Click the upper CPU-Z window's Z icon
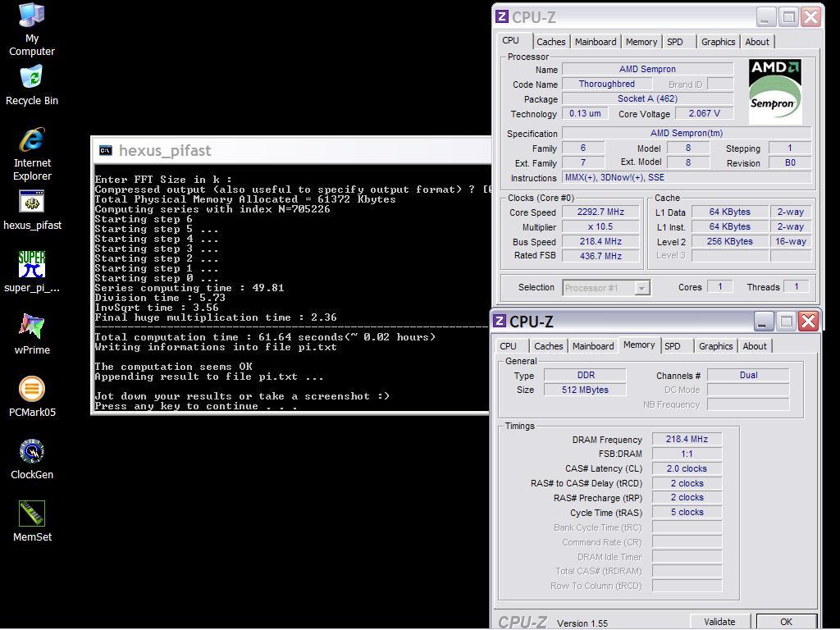This screenshot has width=840, height=630. pyautogui.click(x=501, y=16)
